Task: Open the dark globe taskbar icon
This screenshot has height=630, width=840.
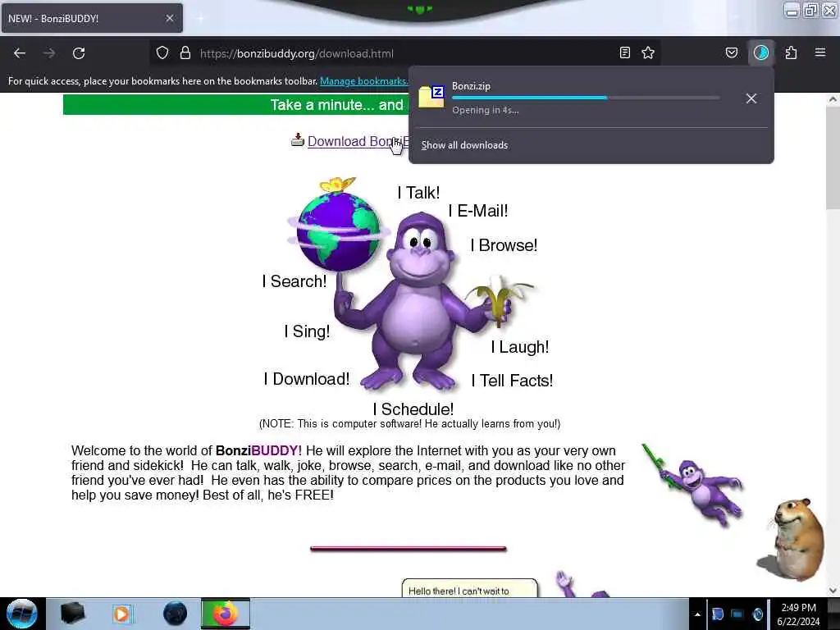Action: 175,614
